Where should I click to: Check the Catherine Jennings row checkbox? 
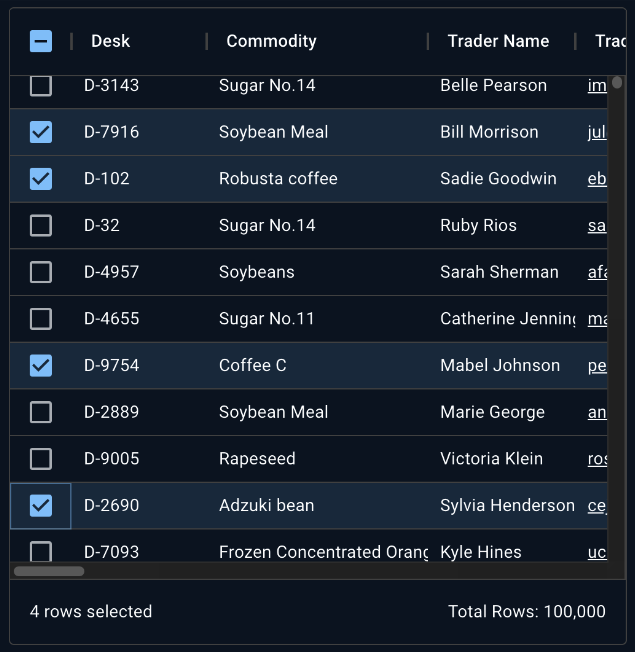(x=41, y=319)
